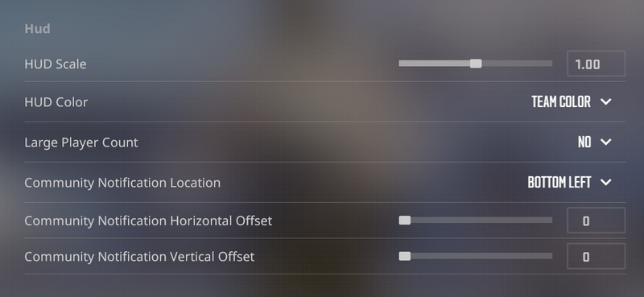Click the Community Notification Location label

[x=122, y=183]
